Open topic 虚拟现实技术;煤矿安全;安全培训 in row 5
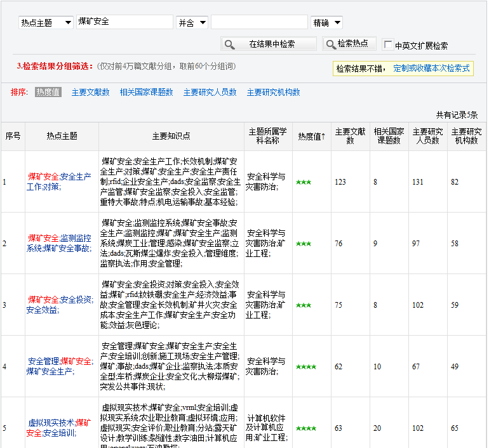Screen dimensions: 489x448 point(58,428)
